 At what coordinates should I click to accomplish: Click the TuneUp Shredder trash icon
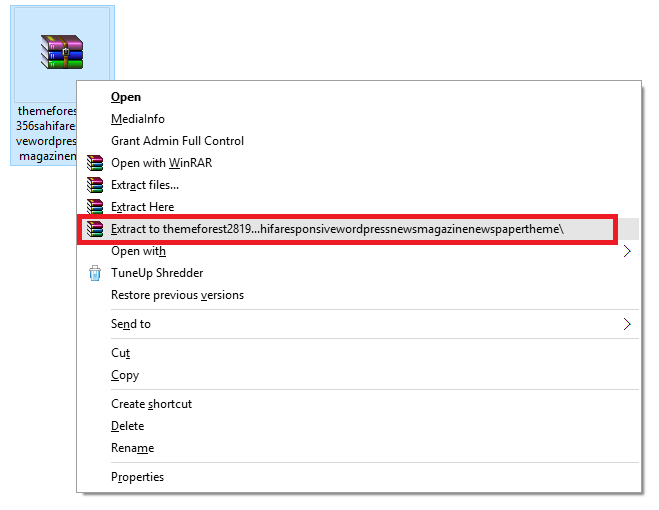95,273
